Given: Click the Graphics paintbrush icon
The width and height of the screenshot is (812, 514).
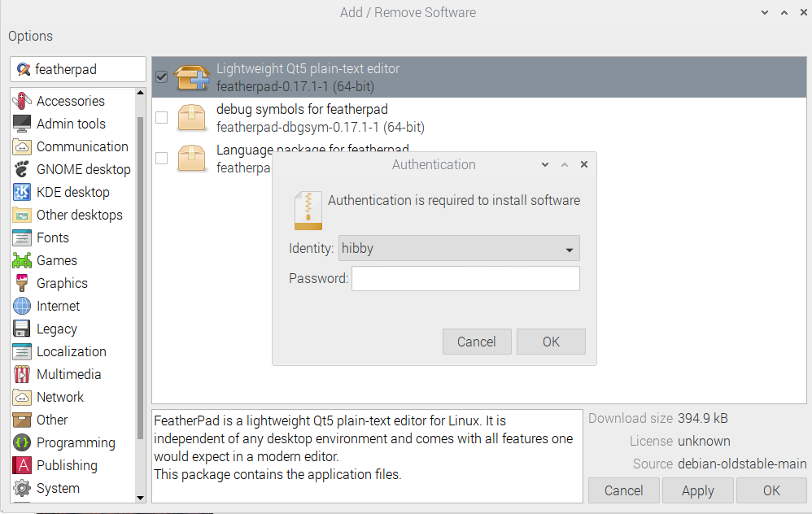Looking at the screenshot, I should [22, 283].
